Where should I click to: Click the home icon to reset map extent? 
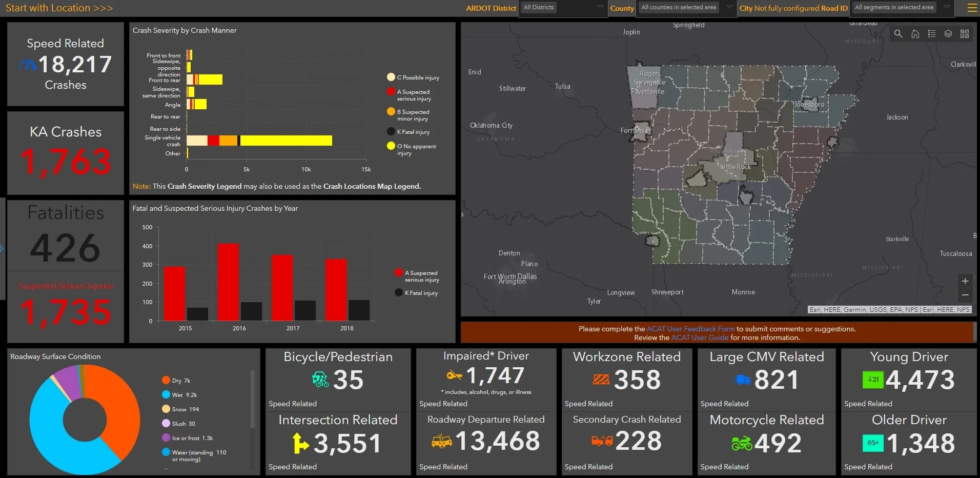(x=915, y=34)
